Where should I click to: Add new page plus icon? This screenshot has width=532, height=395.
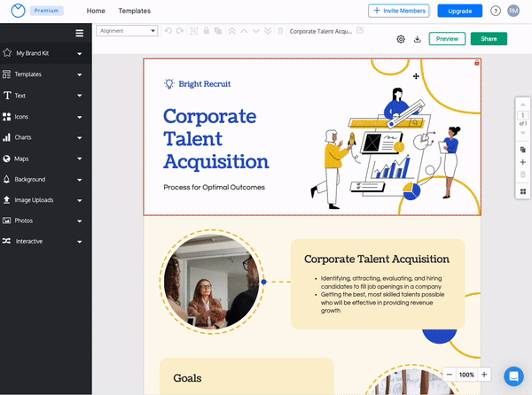pos(523,162)
